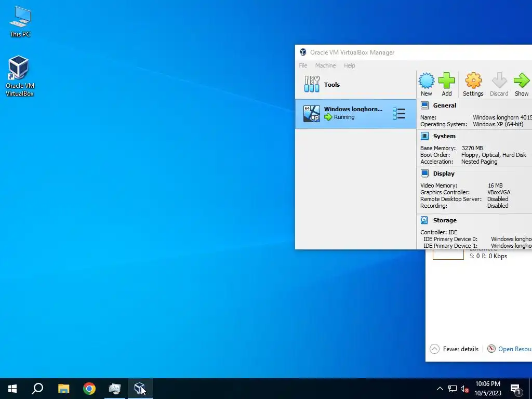
Task: Click the Show green arrow icon
Action: pos(522,85)
